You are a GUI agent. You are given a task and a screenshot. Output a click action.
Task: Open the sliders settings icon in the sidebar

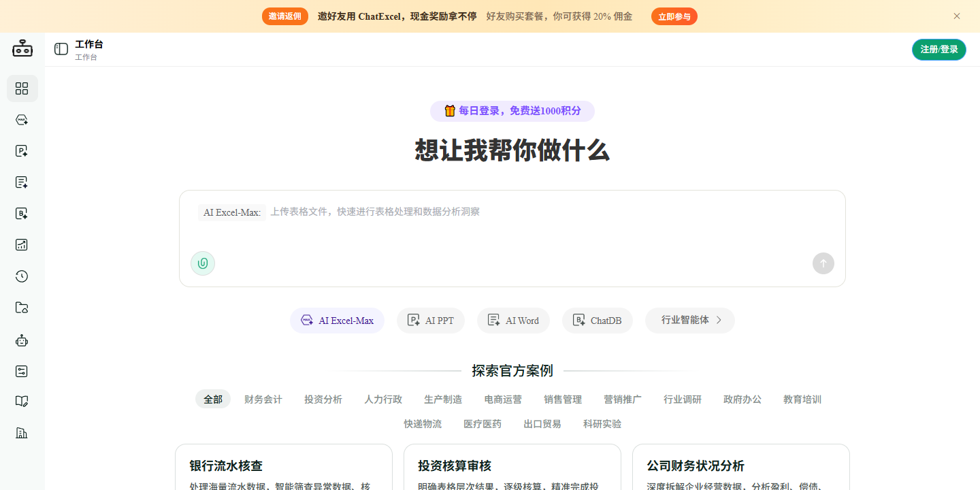click(22, 372)
